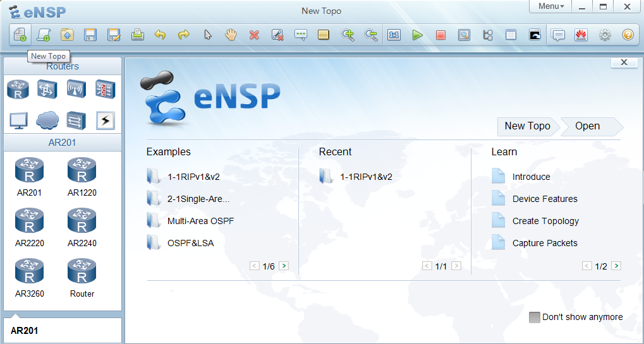Click the delete connection icon
This screenshot has height=344, width=644.
(277, 35)
